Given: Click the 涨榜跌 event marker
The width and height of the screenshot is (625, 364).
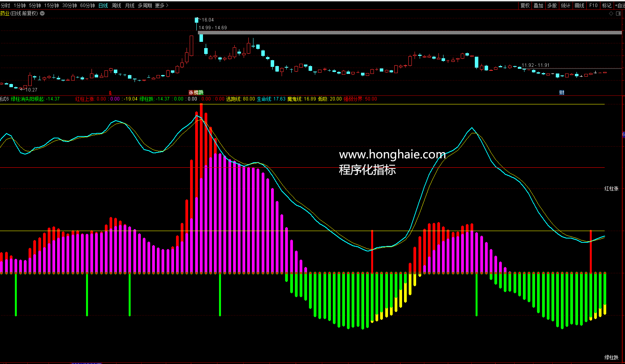Looking at the screenshot, I should coord(196,93).
